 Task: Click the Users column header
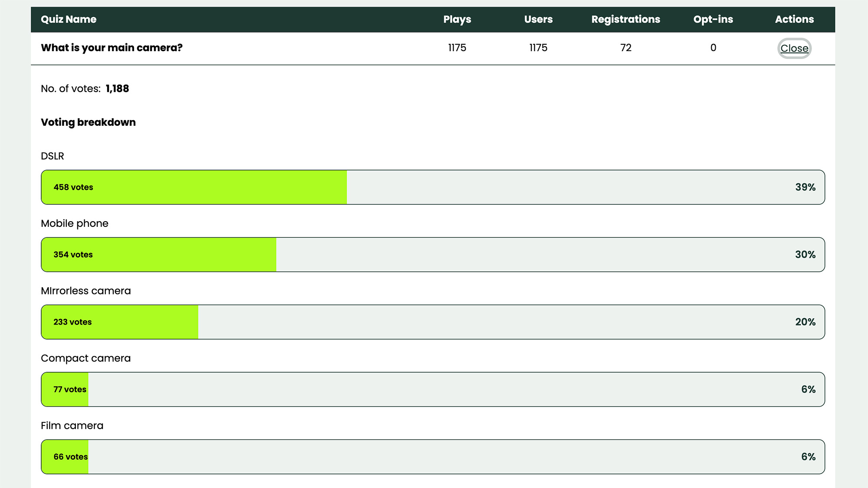click(x=538, y=19)
